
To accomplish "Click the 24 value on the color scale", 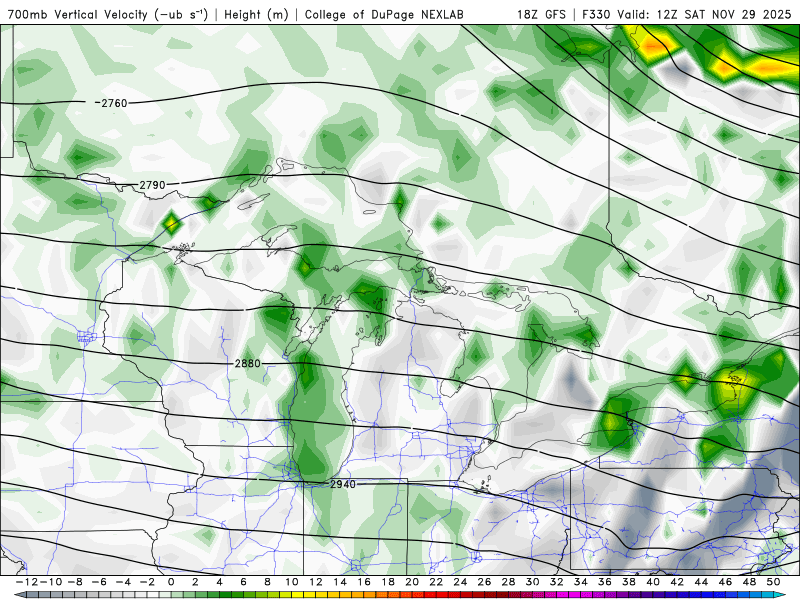I will click(x=460, y=582).
